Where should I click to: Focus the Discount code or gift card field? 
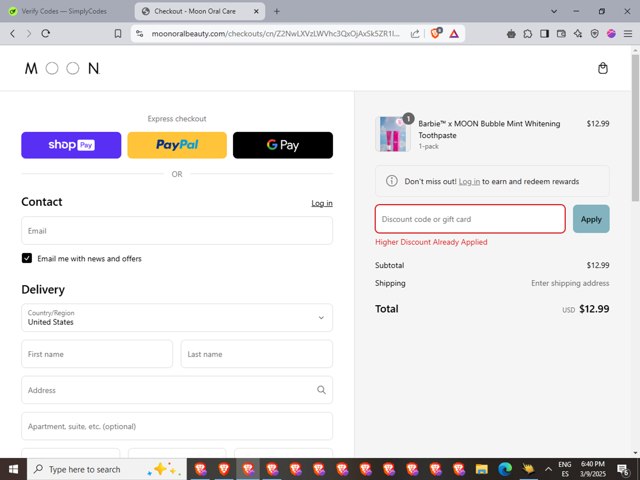click(470, 219)
